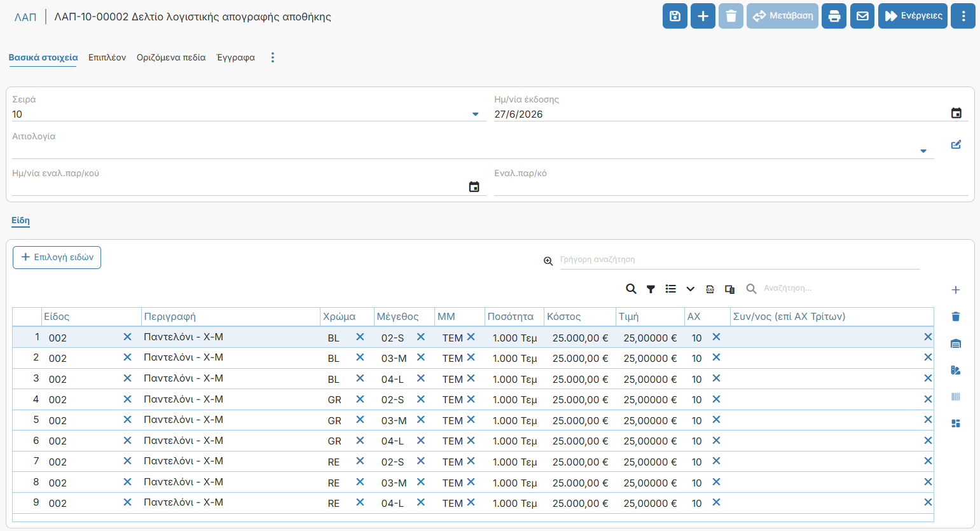This screenshot has width=980, height=531.
Task: Print the document using the printer icon
Action: [834, 16]
